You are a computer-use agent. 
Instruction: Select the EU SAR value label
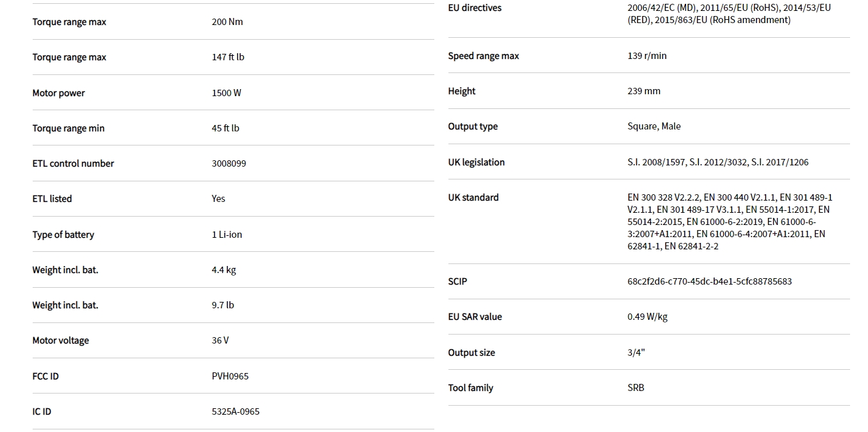coord(475,317)
